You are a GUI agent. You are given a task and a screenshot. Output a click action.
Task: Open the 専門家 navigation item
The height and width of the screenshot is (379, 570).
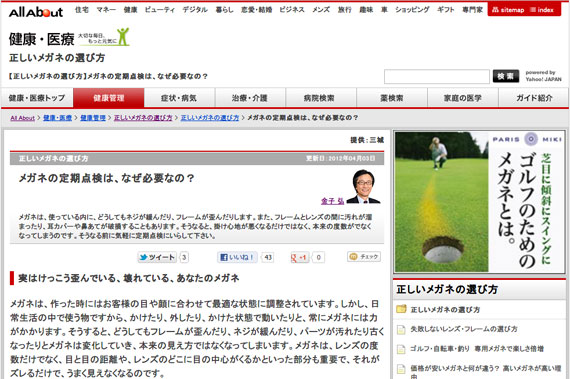[473, 10]
